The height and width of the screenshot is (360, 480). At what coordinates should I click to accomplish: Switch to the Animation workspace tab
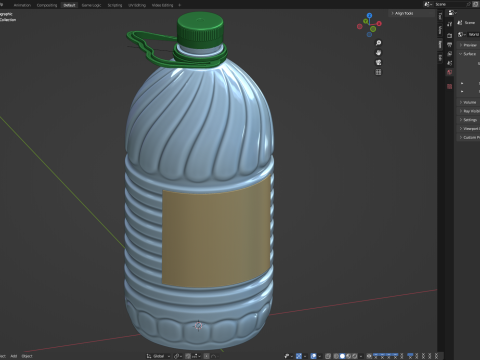click(22, 5)
